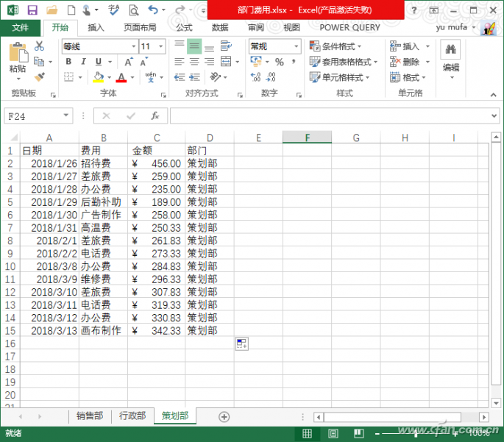Click the insert function fx icon

[x=155, y=115]
